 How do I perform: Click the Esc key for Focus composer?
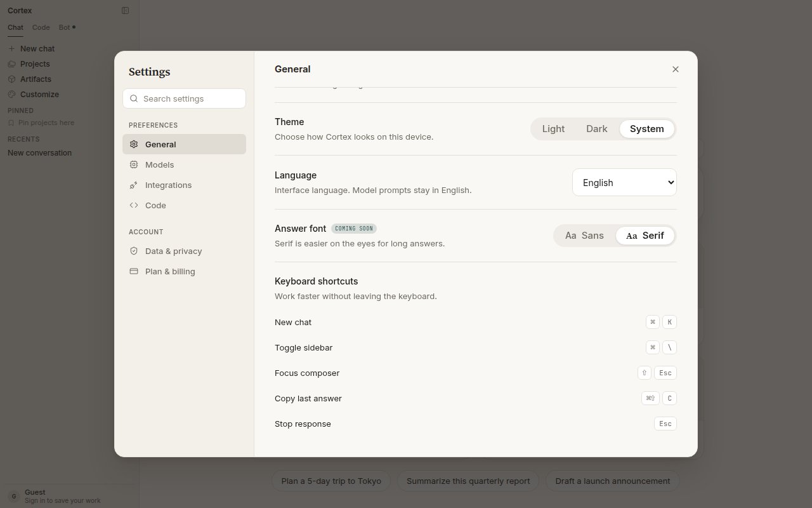click(x=665, y=373)
